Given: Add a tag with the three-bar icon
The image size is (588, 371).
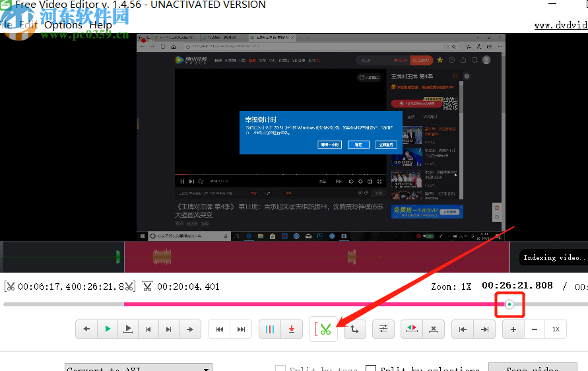Looking at the screenshot, I should point(270,329).
